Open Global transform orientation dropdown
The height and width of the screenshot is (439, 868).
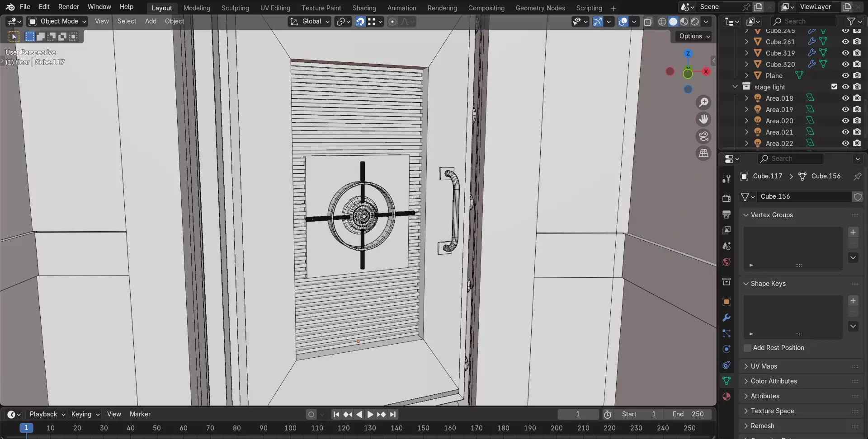point(310,22)
